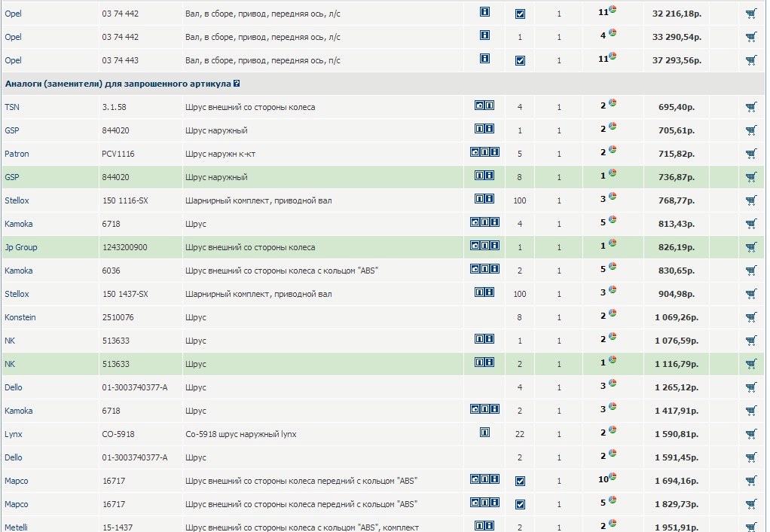Click pie chart icon for Dello 1 265,12р.

(x=613, y=383)
